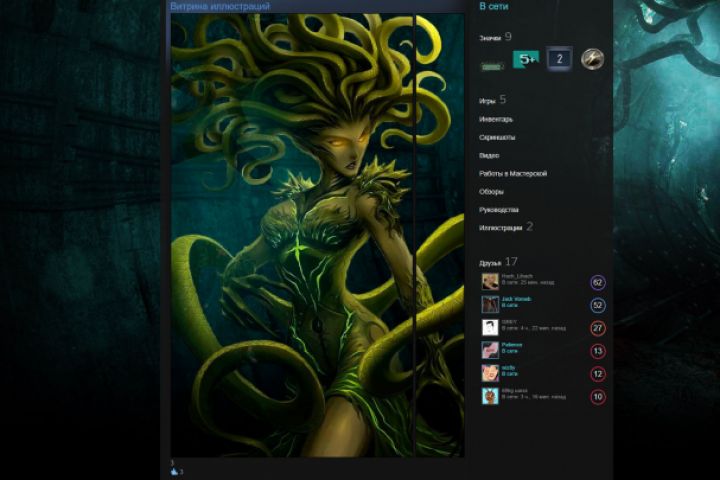The height and width of the screenshot is (480, 720).
Task: Open the teal 5+ badge
Action: 526,59
